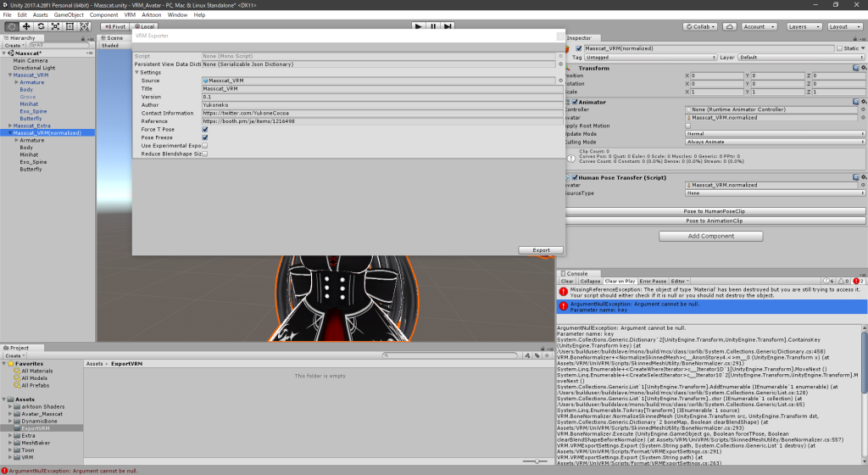868x475 pixels.
Task: Collapse Settings section in VRM Exporter
Action: 136,73
